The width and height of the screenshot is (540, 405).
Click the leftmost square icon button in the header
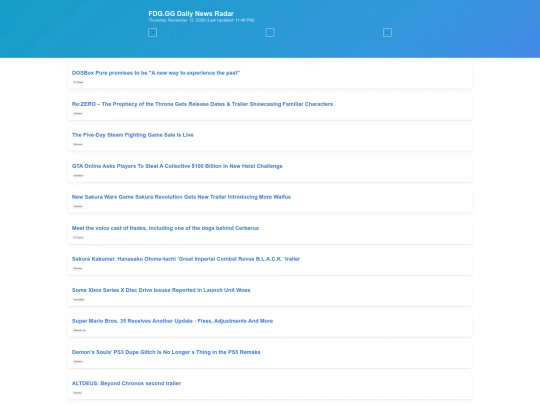(x=152, y=32)
